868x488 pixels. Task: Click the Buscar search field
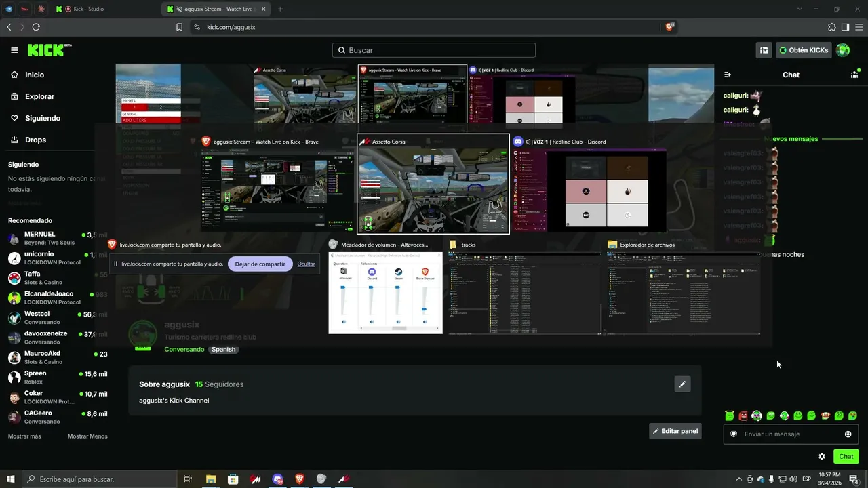click(434, 50)
